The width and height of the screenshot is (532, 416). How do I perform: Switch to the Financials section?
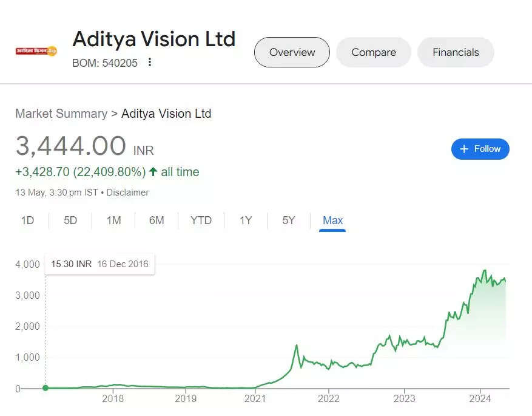456,52
